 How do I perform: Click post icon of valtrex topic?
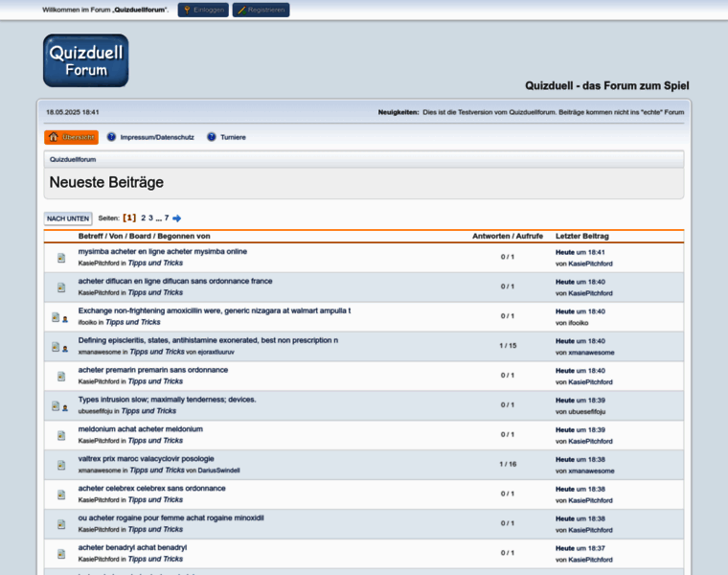pos(61,466)
